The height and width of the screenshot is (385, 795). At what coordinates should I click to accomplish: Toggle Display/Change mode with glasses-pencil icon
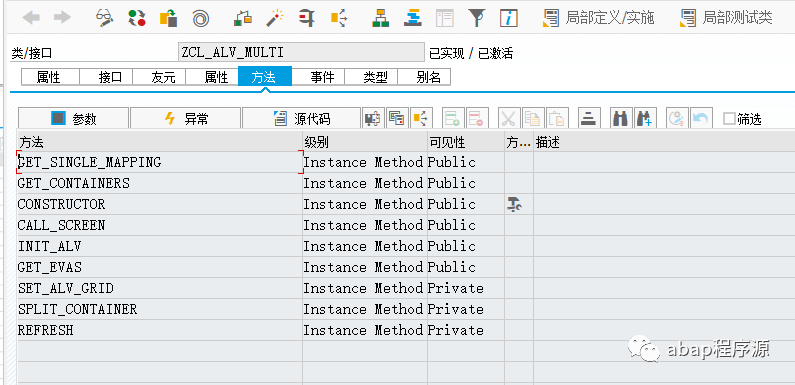(104, 18)
